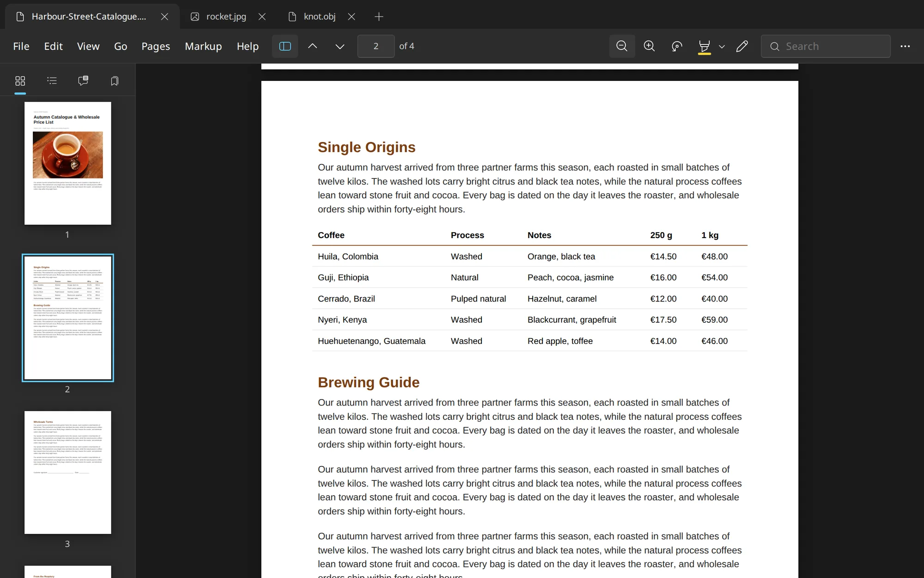
Task: Click the page number field
Action: coord(376,46)
